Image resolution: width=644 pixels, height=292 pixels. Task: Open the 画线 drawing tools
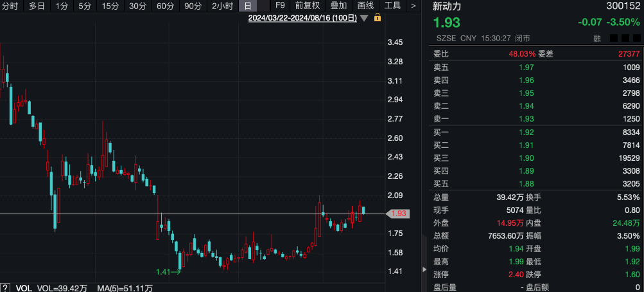[365, 6]
